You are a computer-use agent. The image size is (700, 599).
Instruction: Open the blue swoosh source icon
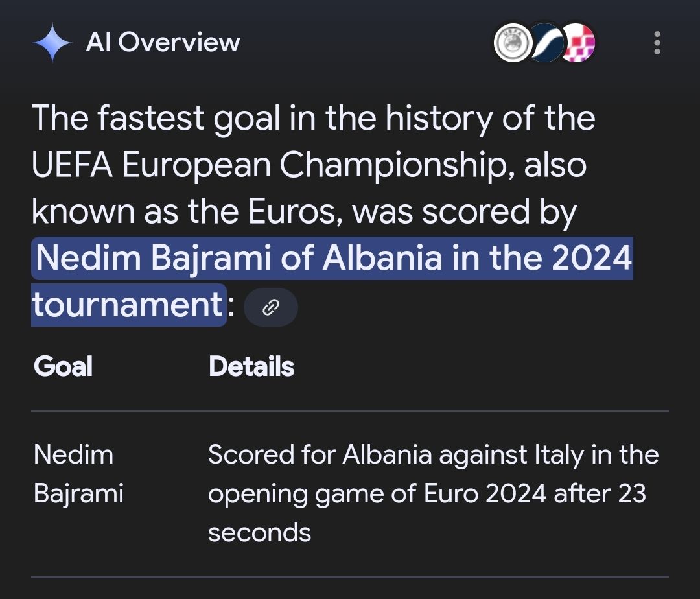pyautogui.click(x=545, y=43)
